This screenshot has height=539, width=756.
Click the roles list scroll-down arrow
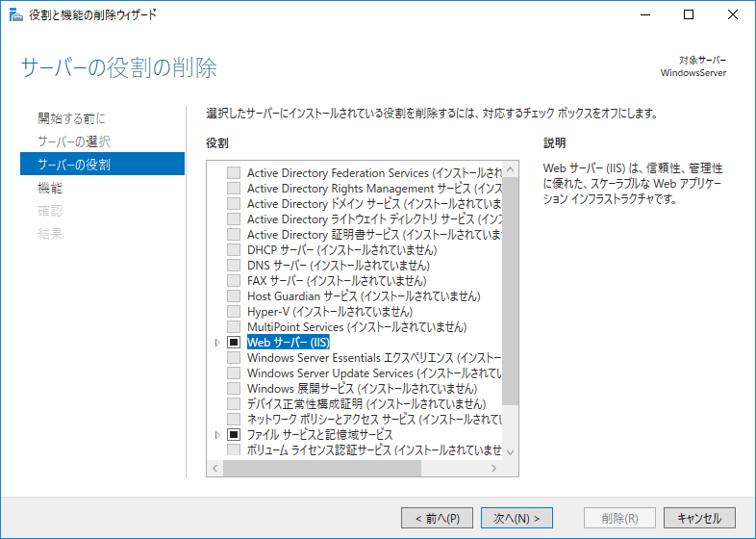[511, 451]
